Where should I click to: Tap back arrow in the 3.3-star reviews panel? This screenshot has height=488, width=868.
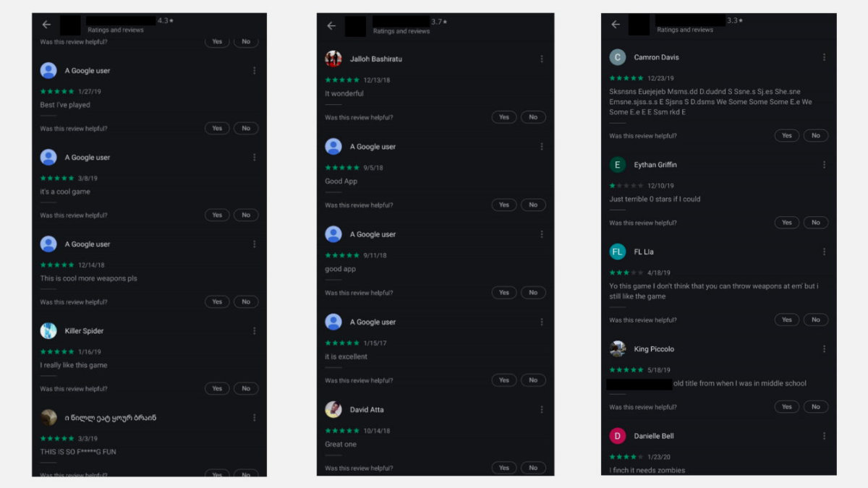616,25
